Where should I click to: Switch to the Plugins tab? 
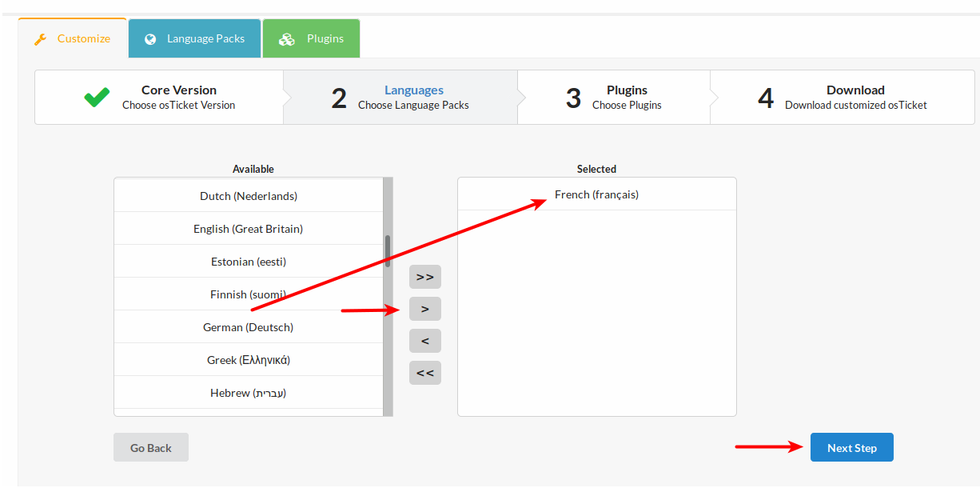pyautogui.click(x=311, y=38)
